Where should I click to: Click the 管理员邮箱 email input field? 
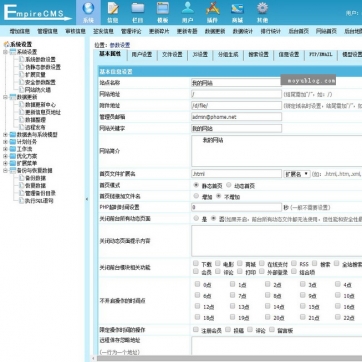tap(236, 117)
